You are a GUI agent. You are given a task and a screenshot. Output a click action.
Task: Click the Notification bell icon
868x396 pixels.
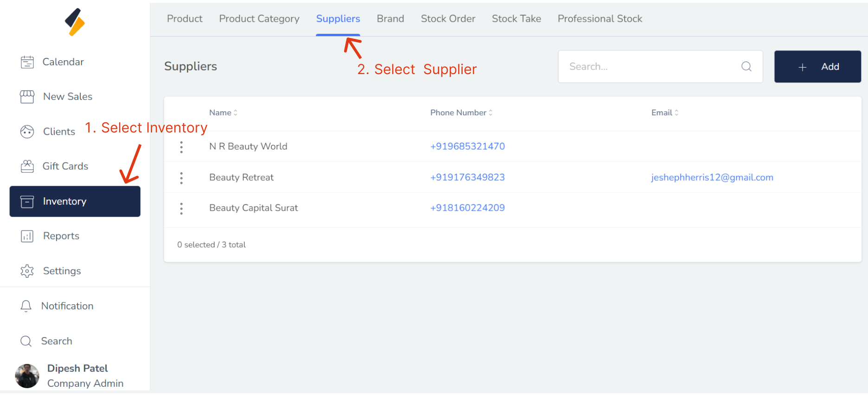point(26,306)
